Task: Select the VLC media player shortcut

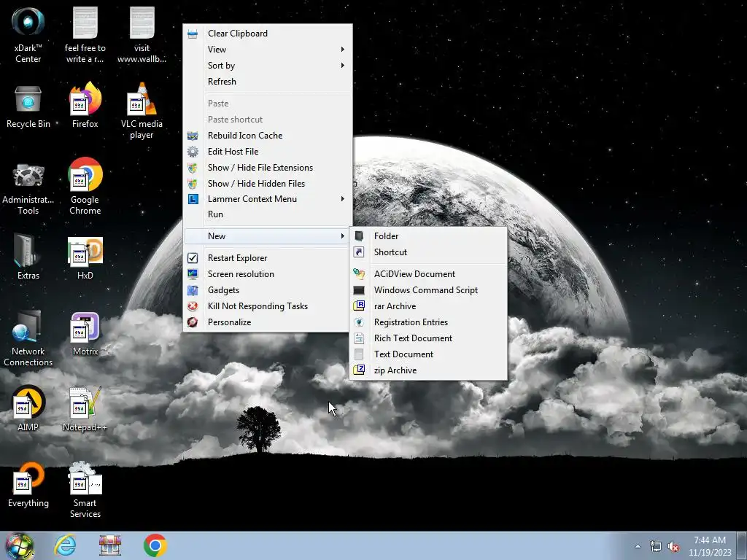Action: coord(142,111)
